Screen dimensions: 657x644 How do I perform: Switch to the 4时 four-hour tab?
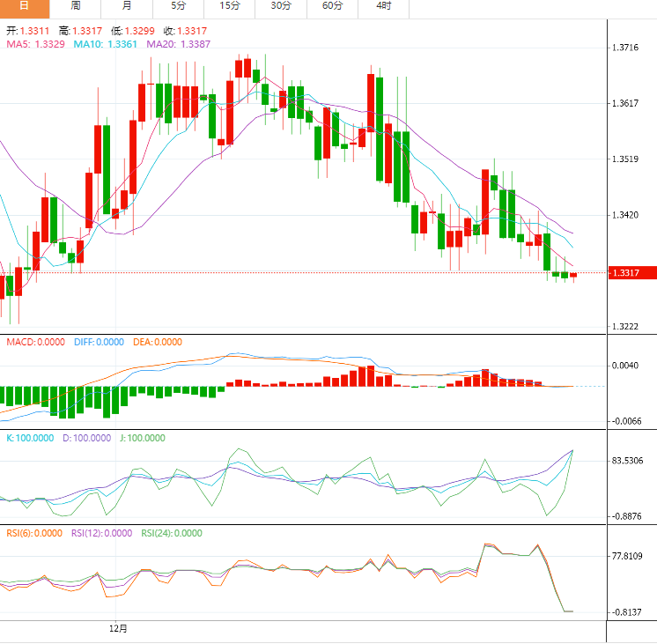(x=383, y=8)
